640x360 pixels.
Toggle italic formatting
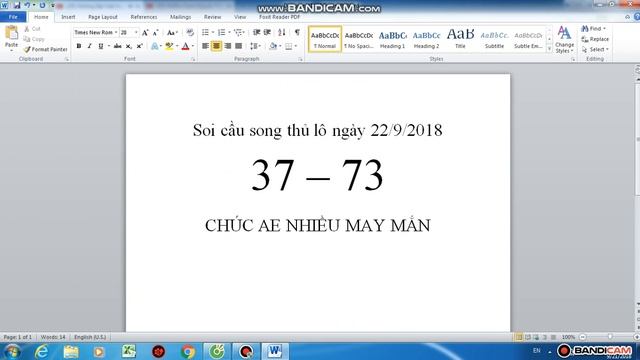click(x=90, y=46)
